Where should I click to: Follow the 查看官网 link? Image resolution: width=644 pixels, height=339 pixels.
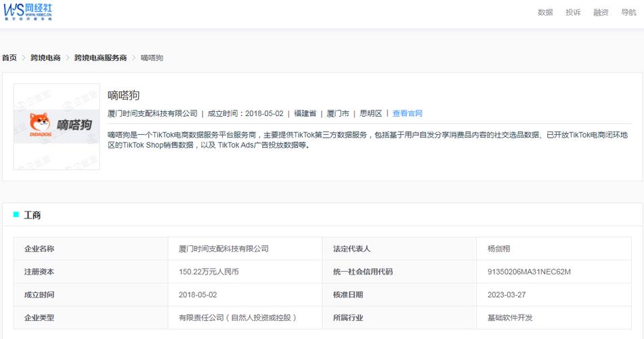point(408,113)
